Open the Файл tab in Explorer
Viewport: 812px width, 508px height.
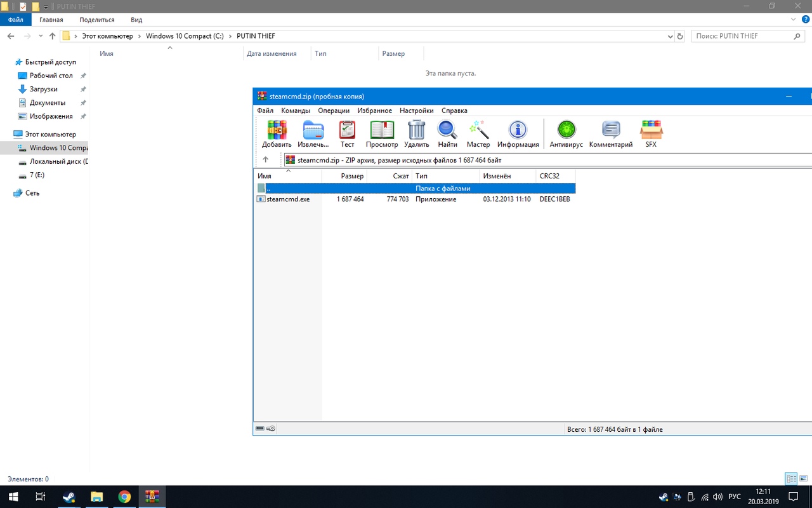pos(15,20)
